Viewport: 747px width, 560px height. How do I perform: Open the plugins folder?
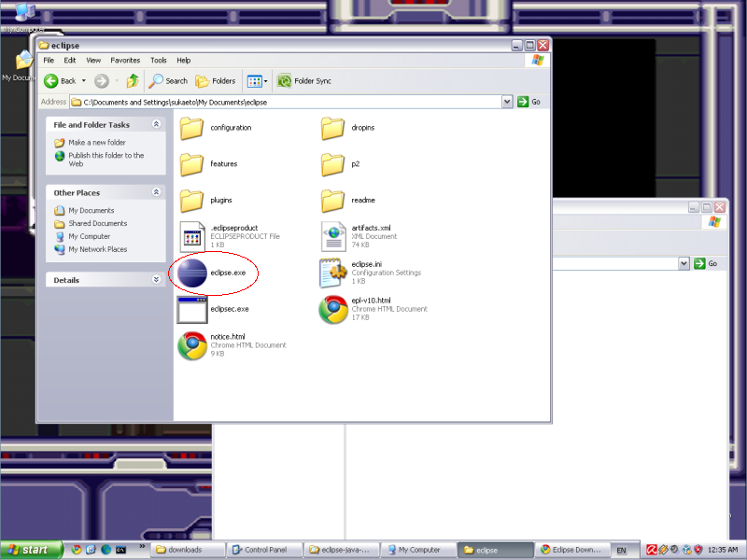point(191,200)
